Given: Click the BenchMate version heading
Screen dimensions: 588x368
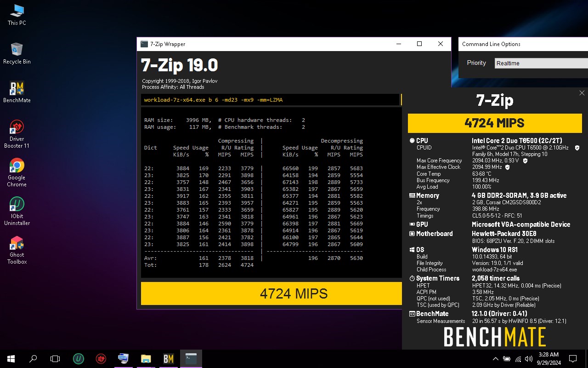Looking at the screenshot, I should pos(432,314).
